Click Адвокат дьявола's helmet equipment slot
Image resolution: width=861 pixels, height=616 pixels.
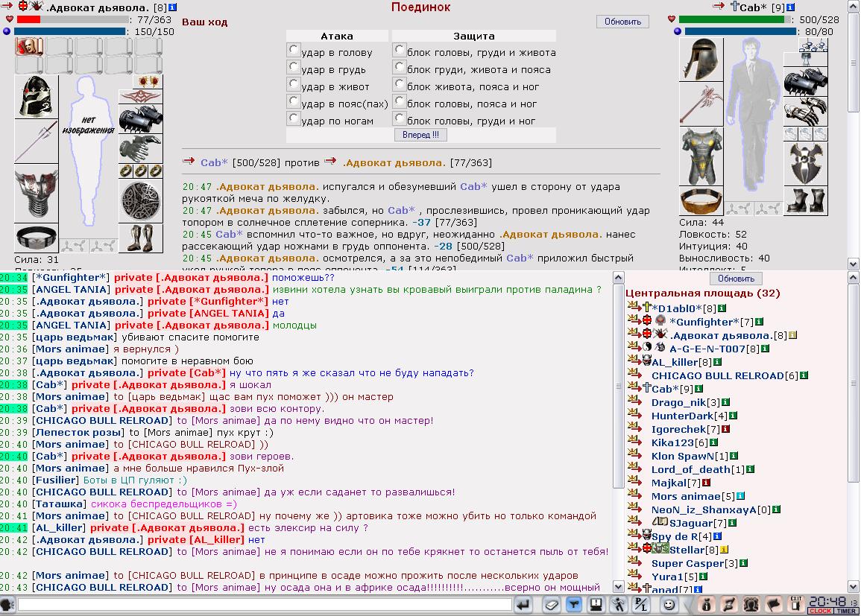pos(37,97)
